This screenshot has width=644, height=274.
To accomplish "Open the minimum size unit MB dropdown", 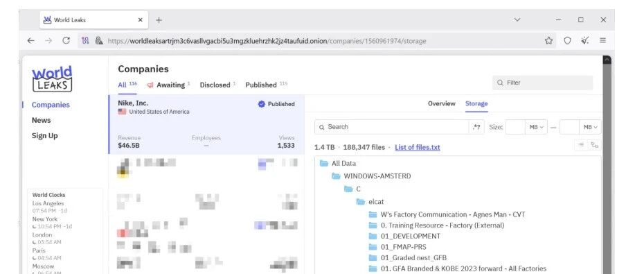I will pyautogui.click(x=537, y=127).
